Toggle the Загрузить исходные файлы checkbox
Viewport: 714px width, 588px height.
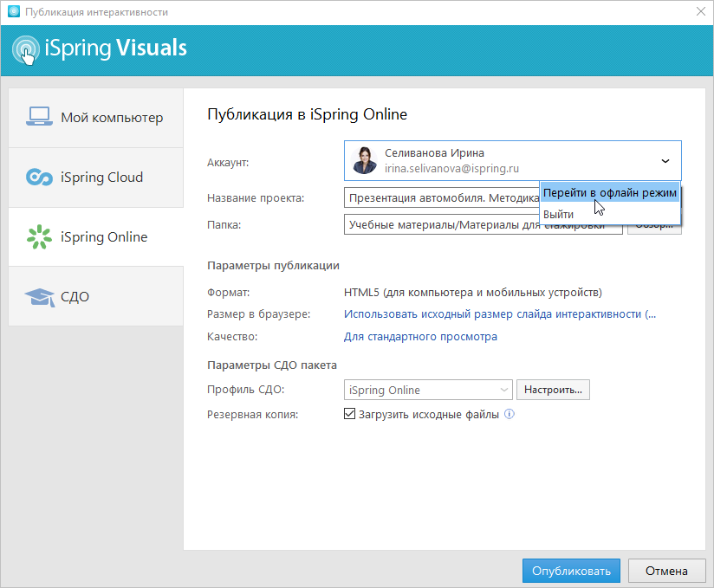click(349, 414)
